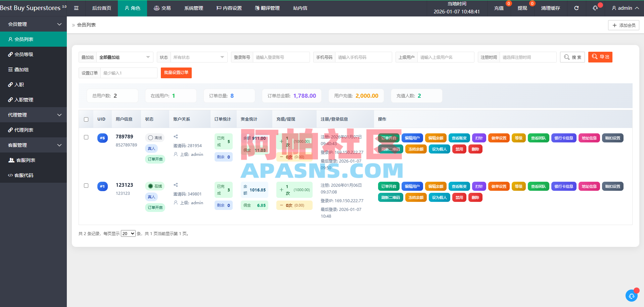This screenshot has width=644, height=307.
Task: Open 入职 in the sidebar
Action: click(33, 84)
